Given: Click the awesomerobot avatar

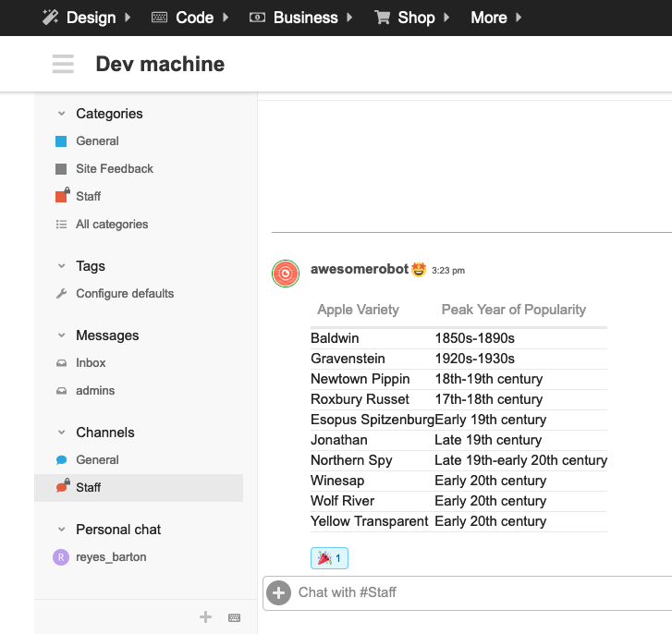Looking at the screenshot, I should pyautogui.click(x=286, y=274).
